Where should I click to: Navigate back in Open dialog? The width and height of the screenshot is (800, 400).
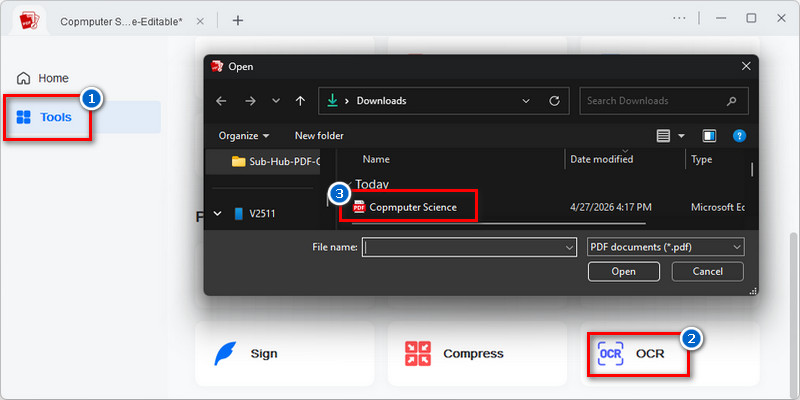(221, 101)
